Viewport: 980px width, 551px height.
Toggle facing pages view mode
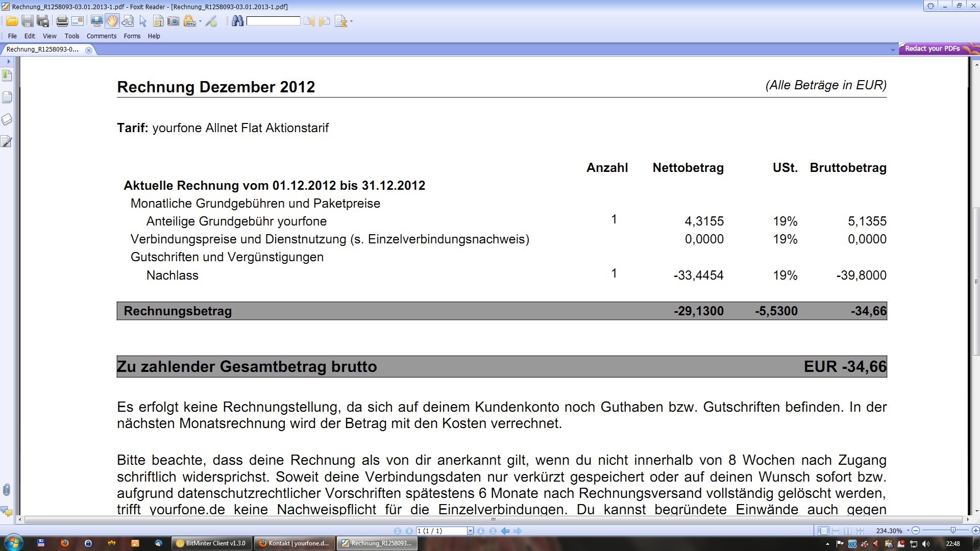point(848,531)
